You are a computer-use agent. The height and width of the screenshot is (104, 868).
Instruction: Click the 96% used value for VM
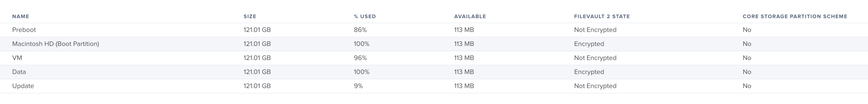(x=360, y=58)
